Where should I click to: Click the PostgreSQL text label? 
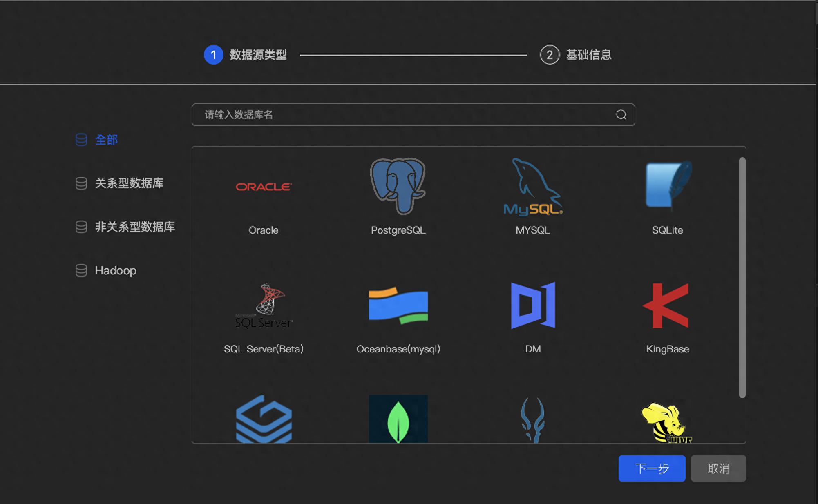tap(398, 230)
